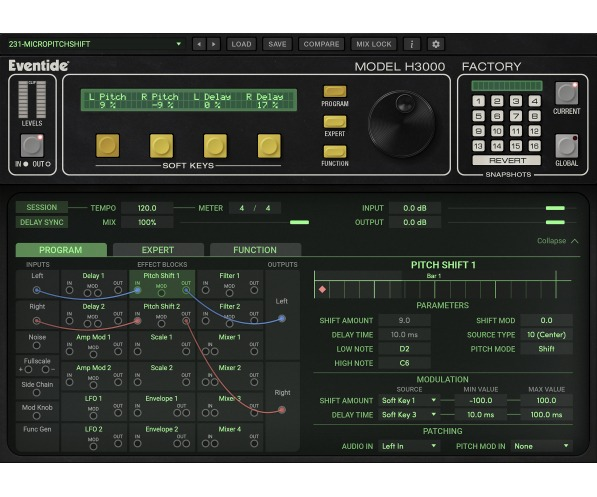Select the Pitch Shift 1 effect block
The width and height of the screenshot is (597, 497).
click(x=162, y=284)
